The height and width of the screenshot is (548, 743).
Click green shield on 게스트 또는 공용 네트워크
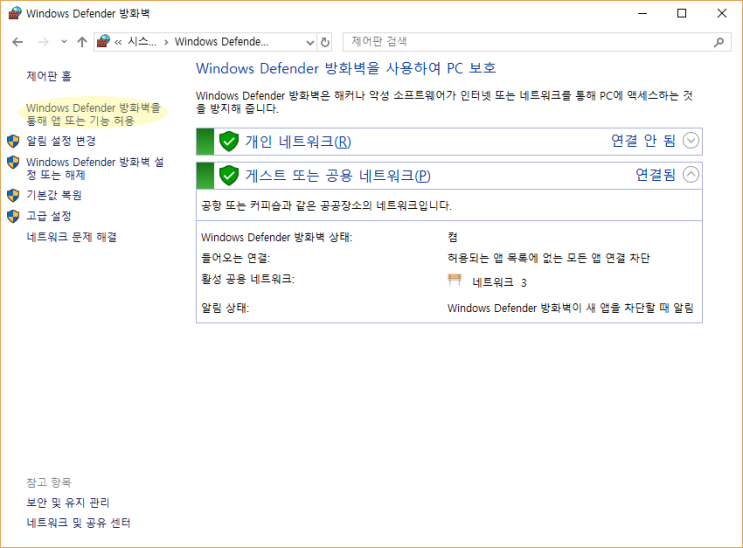click(229, 175)
